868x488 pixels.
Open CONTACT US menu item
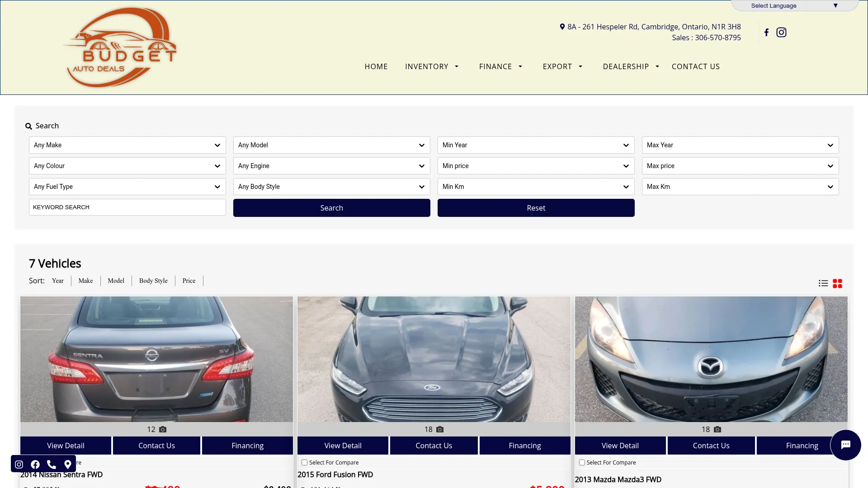pyautogui.click(x=696, y=66)
